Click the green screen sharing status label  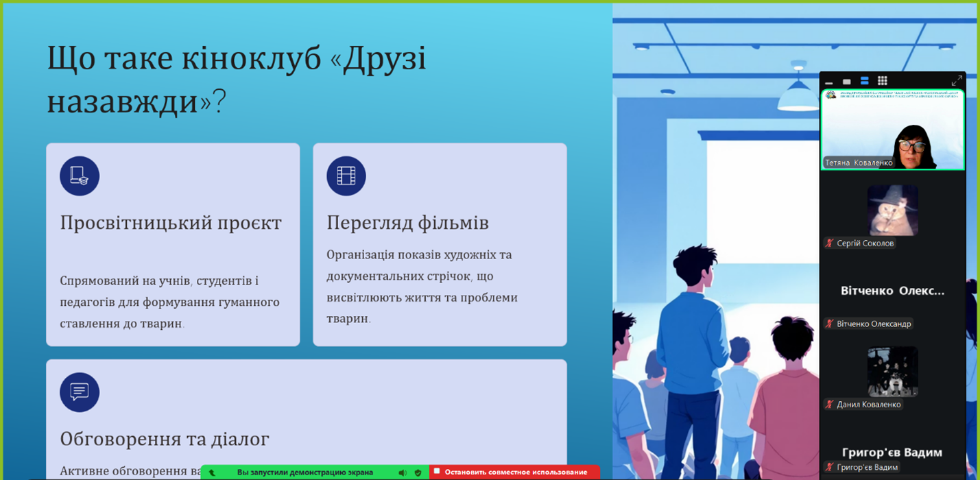304,472
